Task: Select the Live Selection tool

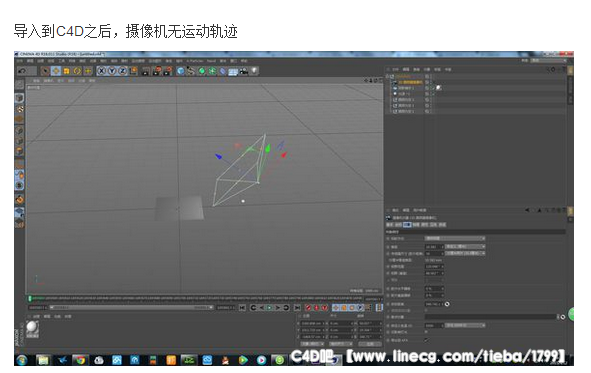Action: pos(45,71)
